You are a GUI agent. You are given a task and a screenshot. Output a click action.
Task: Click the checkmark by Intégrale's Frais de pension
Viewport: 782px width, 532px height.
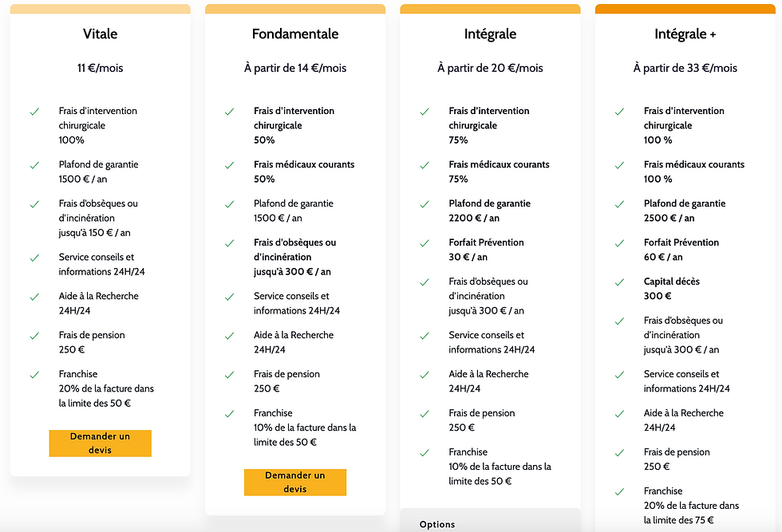(x=425, y=413)
